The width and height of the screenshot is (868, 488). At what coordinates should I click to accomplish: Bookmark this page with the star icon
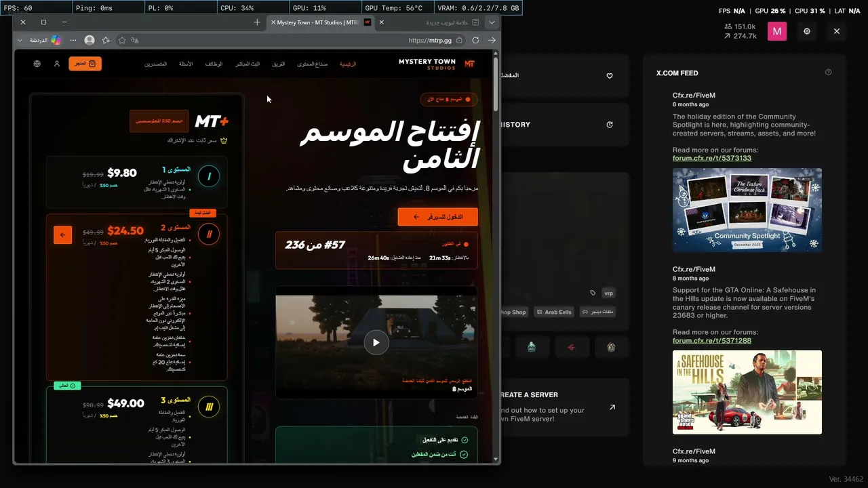tap(122, 40)
